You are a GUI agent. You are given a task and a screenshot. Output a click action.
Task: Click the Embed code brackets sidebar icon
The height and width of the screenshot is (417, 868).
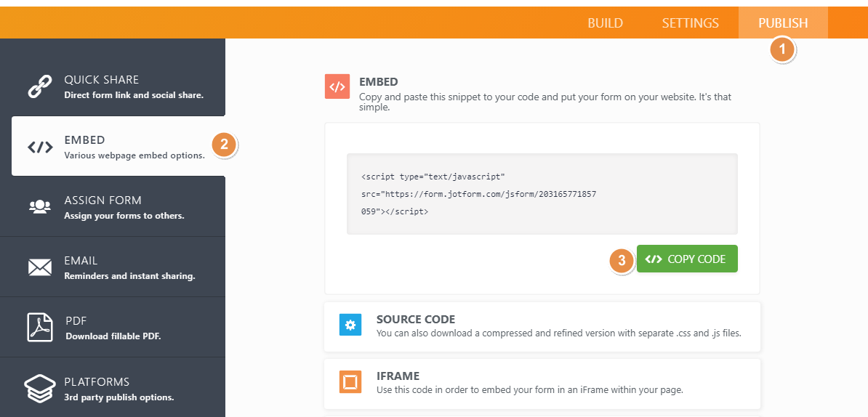(x=40, y=147)
